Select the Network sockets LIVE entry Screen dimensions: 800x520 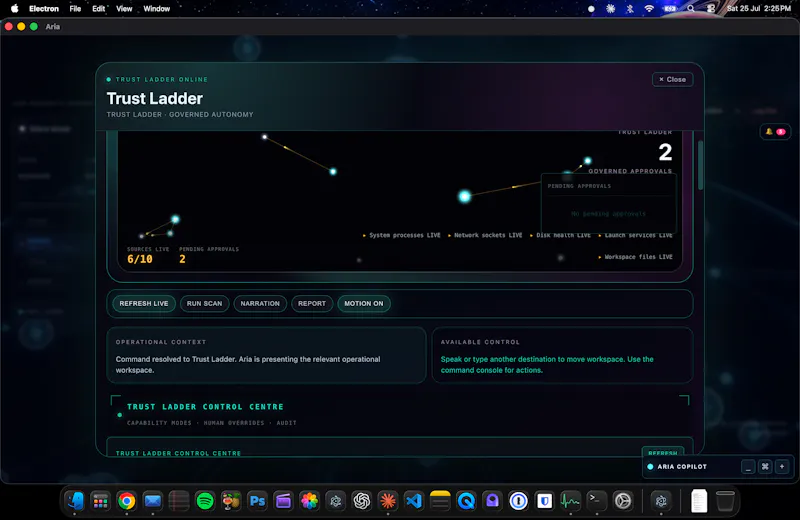pyautogui.click(x=485, y=235)
